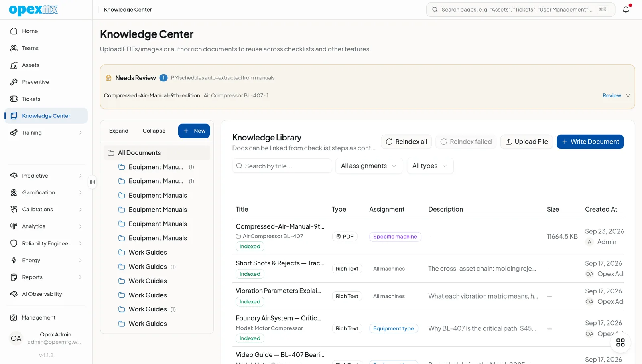Dismiss the Needs Review item
The image size is (642, 364).
(628, 96)
